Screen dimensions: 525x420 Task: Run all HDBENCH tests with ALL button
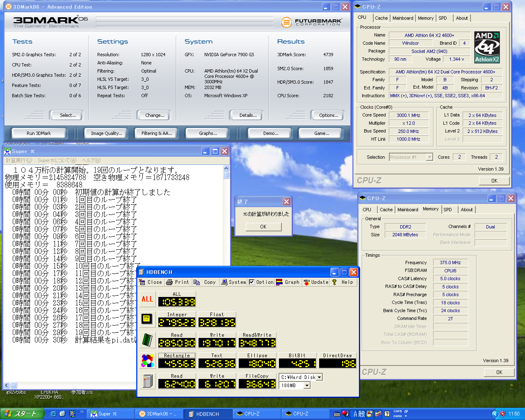point(147,299)
